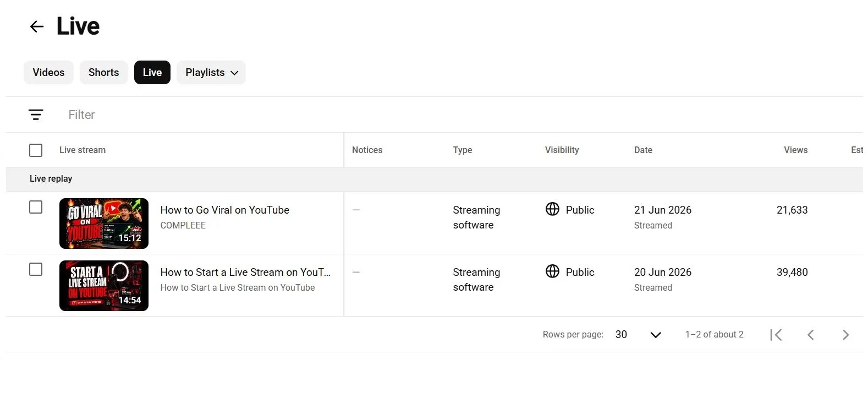868x403 pixels.
Task: Click Public visibility for How to Go Viral
Action: click(580, 210)
